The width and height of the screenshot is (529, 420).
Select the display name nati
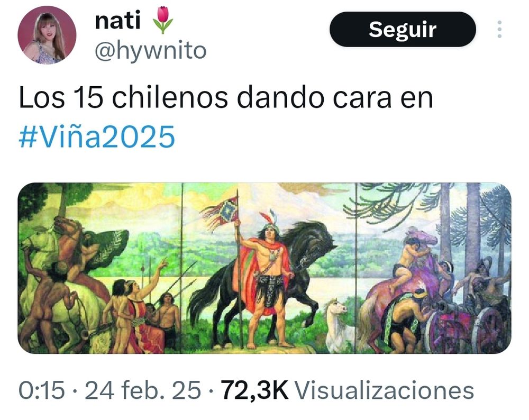[x=117, y=21]
